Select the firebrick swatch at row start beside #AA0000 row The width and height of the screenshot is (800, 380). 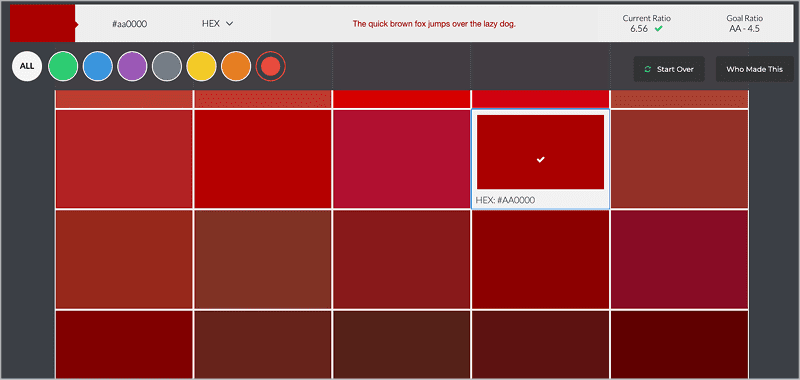(x=124, y=159)
